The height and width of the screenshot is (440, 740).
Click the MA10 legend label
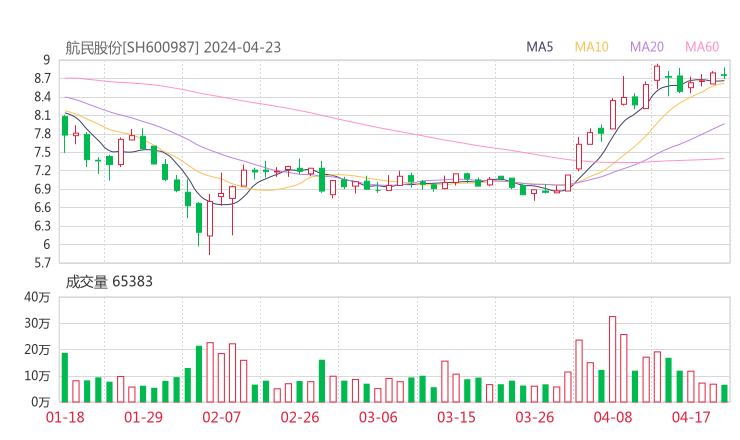(591, 47)
